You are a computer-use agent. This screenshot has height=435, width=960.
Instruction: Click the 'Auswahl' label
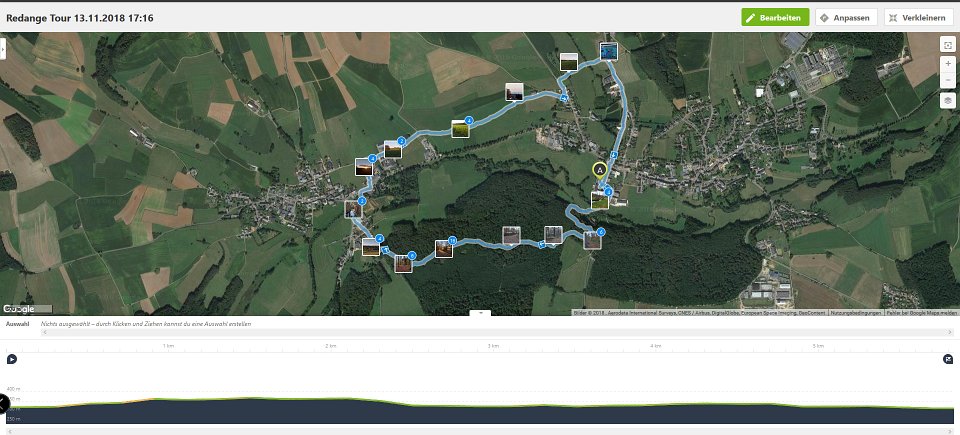pyautogui.click(x=17, y=323)
